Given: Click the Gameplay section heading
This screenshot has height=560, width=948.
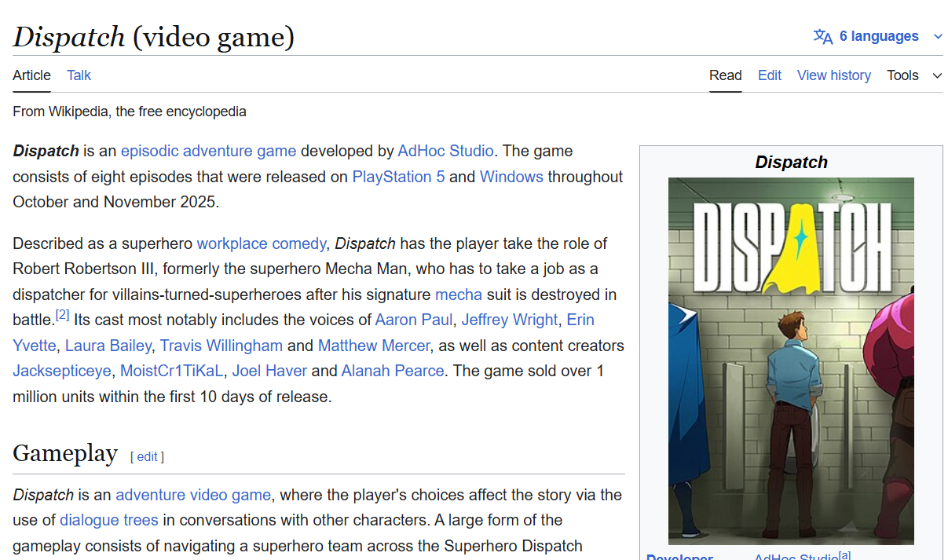Looking at the screenshot, I should coord(65,453).
